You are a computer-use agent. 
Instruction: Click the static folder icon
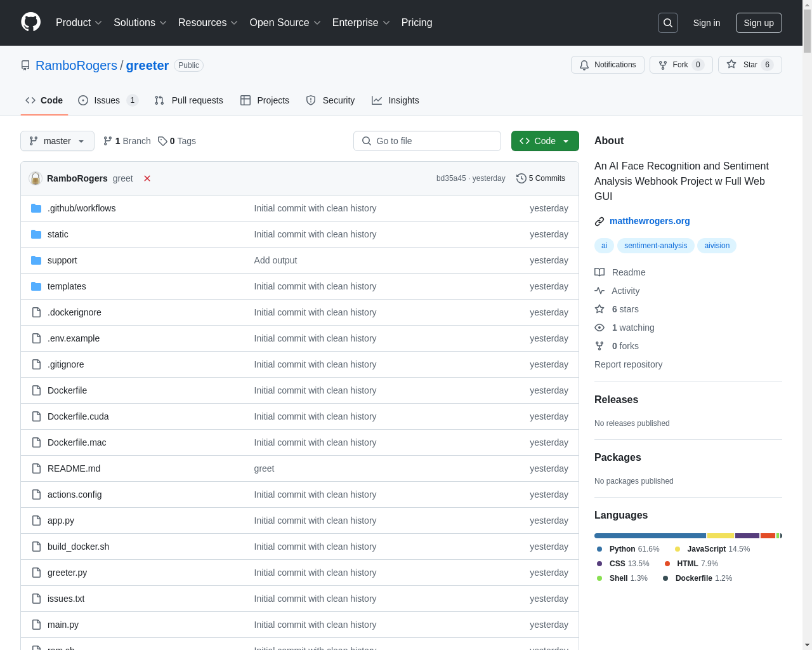pyautogui.click(x=36, y=234)
